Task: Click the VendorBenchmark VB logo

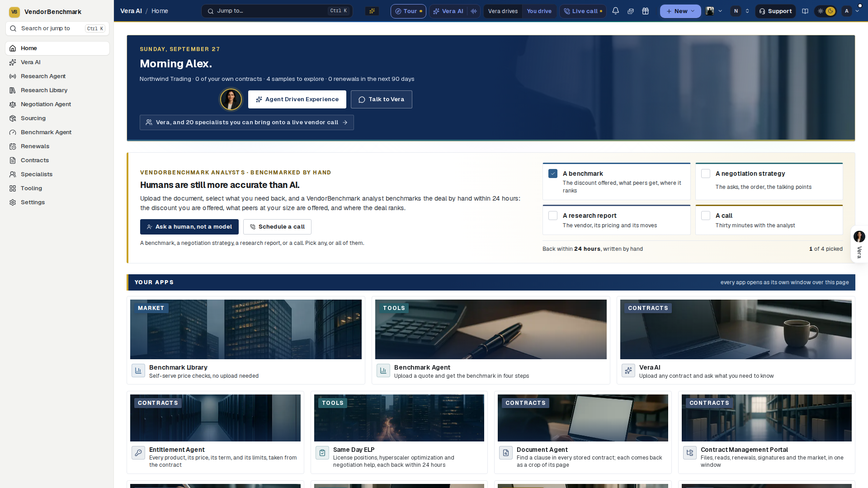Action: click(x=14, y=12)
